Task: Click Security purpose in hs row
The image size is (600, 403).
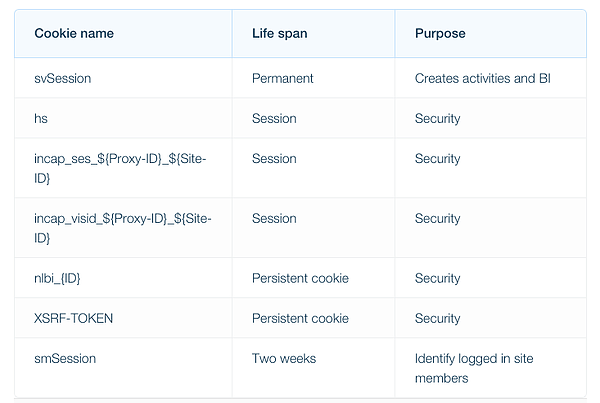Action: 437,119
